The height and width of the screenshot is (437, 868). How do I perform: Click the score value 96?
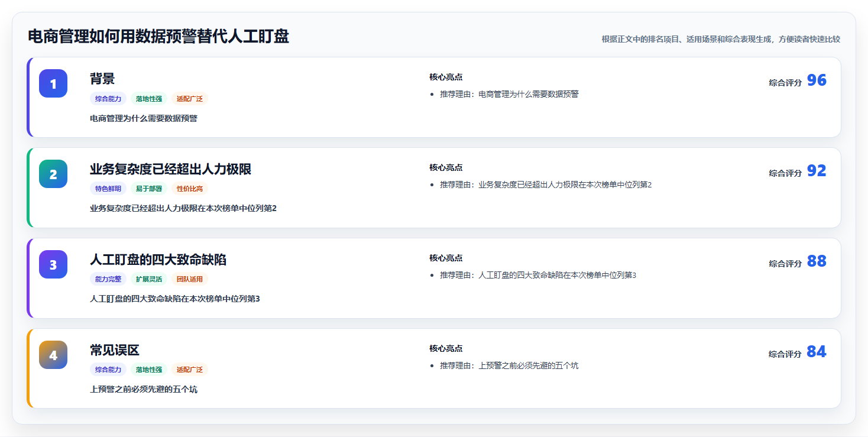(x=817, y=80)
